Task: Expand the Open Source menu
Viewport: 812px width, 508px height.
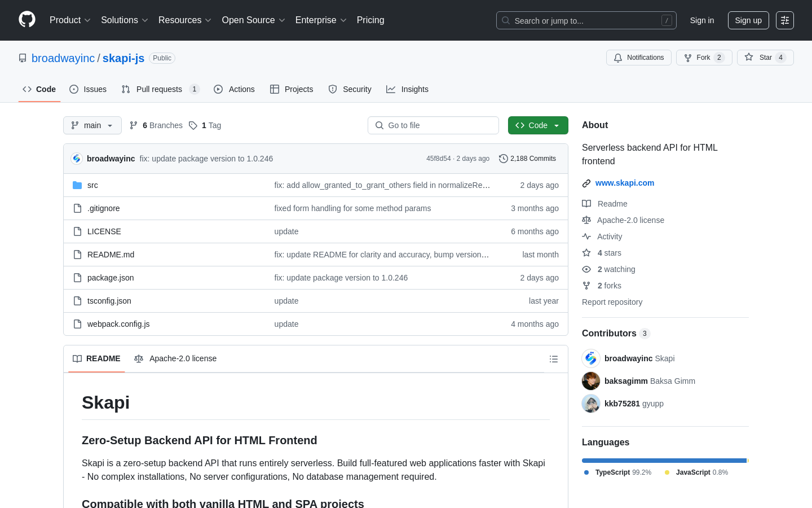Action: click(x=254, y=20)
